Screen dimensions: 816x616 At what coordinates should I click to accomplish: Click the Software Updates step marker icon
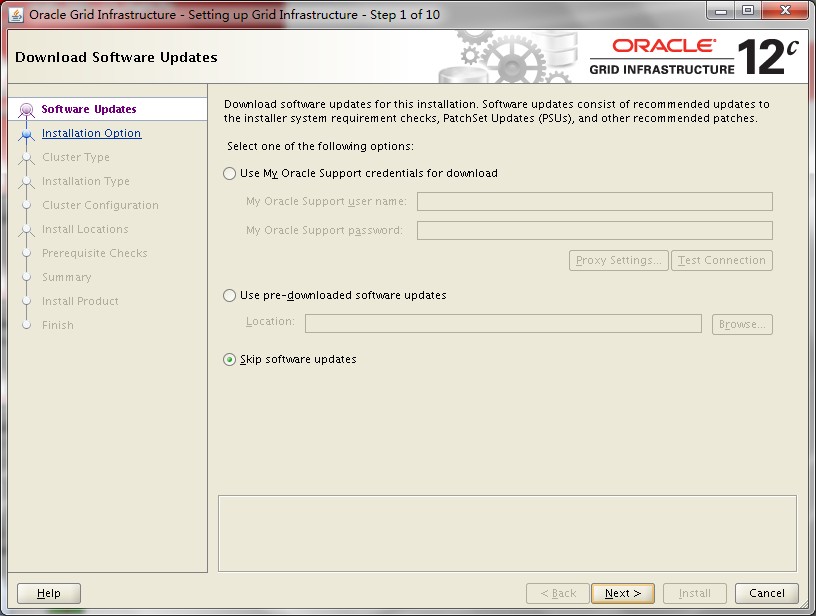[x=27, y=110]
